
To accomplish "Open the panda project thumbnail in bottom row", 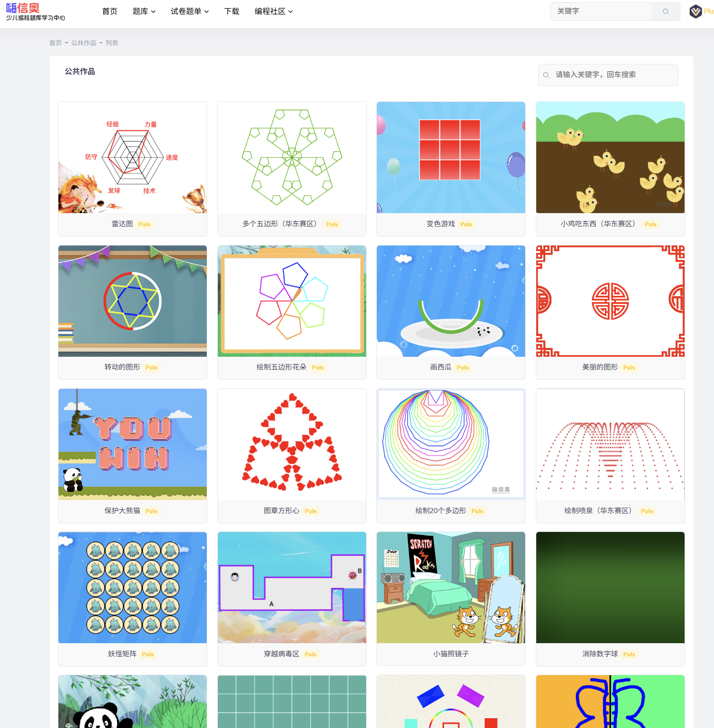I will (x=133, y=702).
